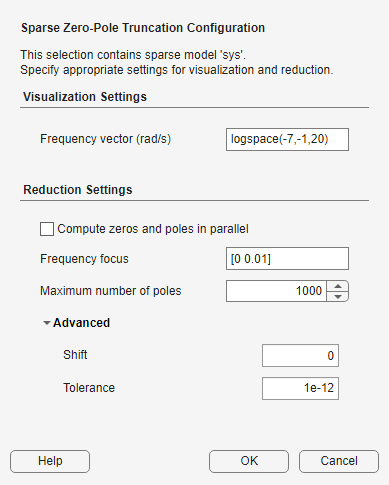Click the Visualization Settings heading

pos(85,97)
